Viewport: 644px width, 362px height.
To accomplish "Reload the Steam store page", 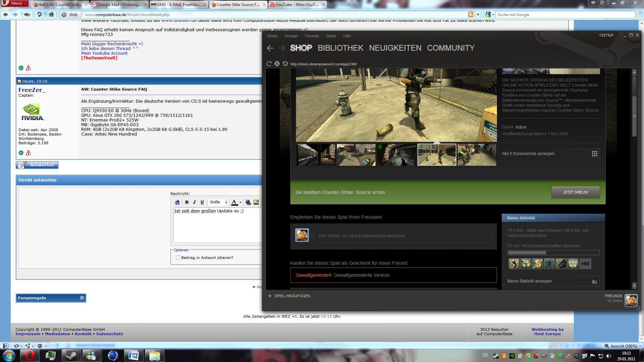I will coord(269,64).
